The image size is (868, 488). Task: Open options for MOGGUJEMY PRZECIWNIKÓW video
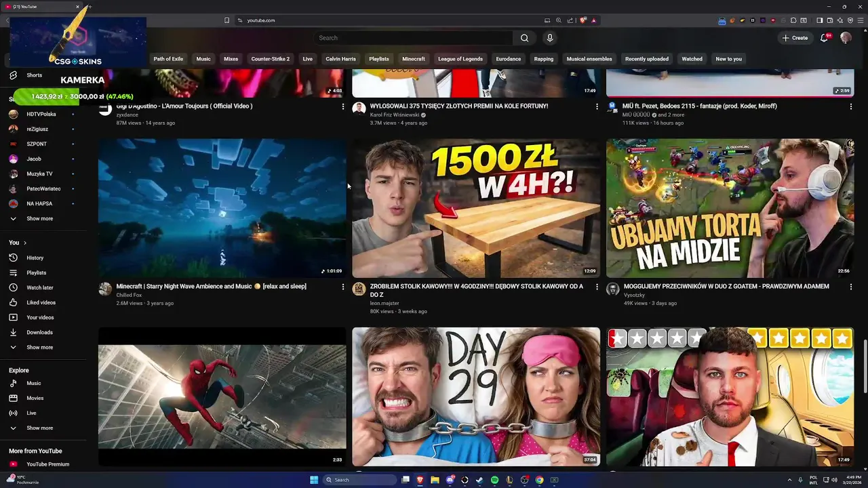click(x=851, y=287)
